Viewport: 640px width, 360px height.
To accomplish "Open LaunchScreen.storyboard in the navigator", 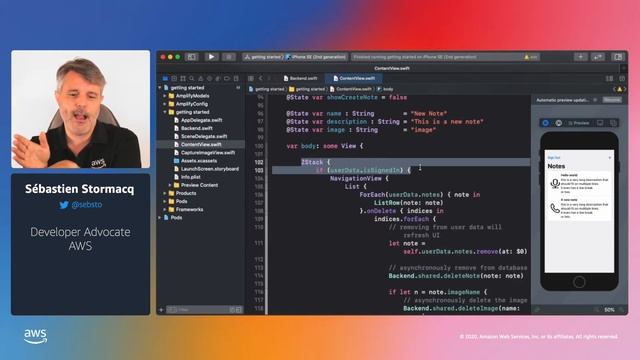I will click(209, 169).
